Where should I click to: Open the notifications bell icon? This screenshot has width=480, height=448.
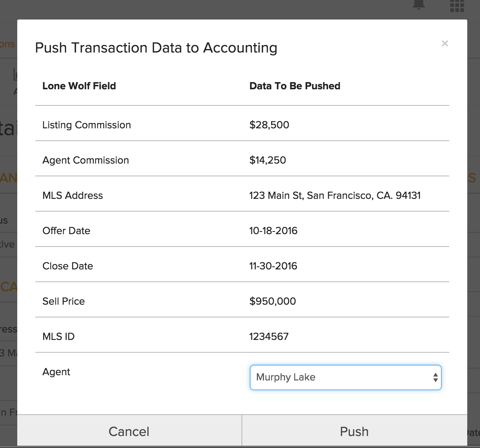[x=418, y=5]
